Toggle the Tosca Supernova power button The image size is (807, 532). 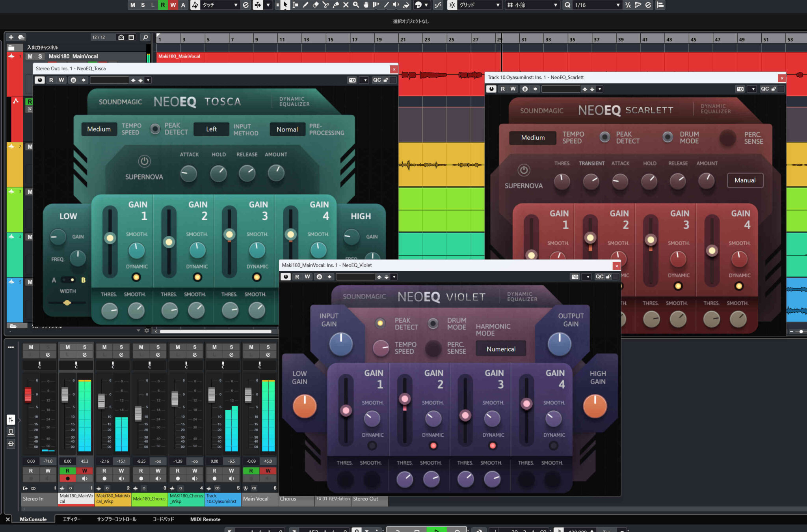tap(144, 161)
